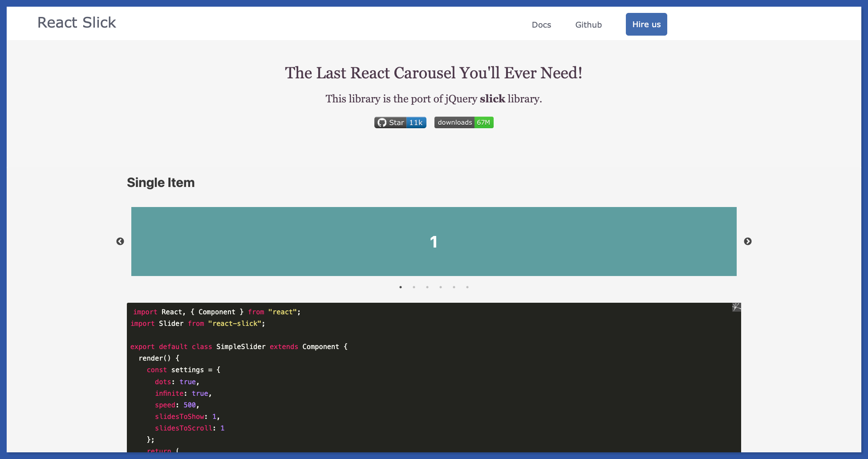Click the React Slick site title

pos(77,23)
